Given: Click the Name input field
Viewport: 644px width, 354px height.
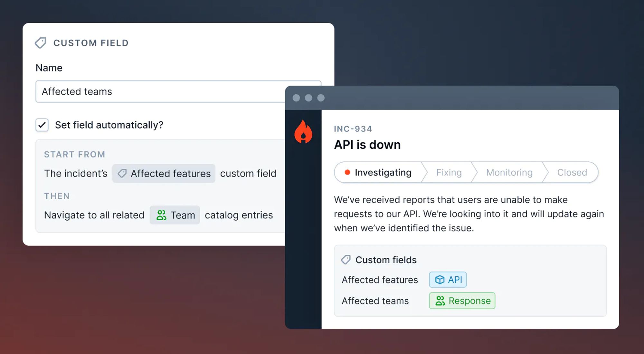Looking at the screenshot, I should tap(161, 92).
